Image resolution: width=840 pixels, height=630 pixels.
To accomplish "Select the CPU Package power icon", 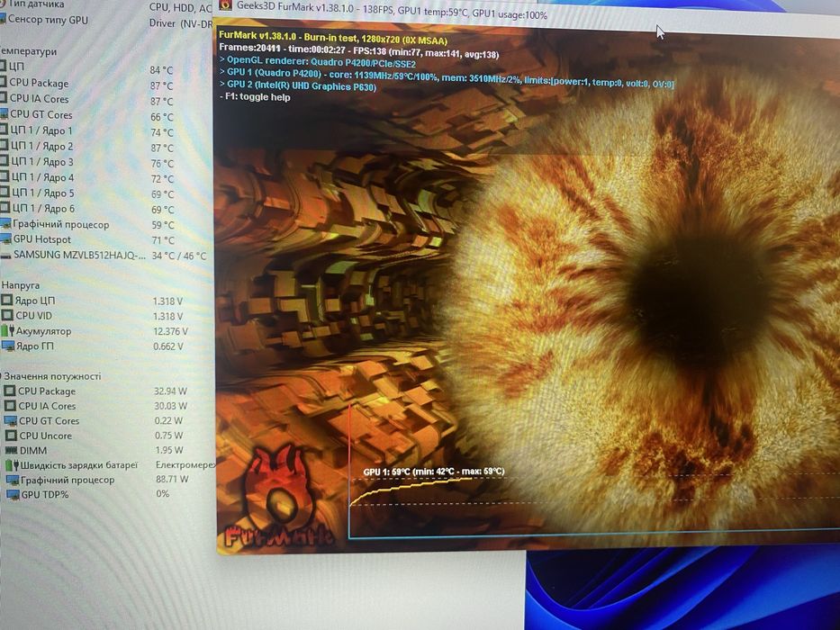I will click(x=10, y=391).
